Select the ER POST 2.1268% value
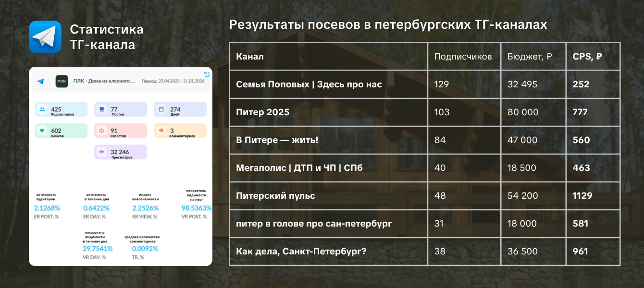Screen dimensions: 644x288 click(x=47, y=208)
